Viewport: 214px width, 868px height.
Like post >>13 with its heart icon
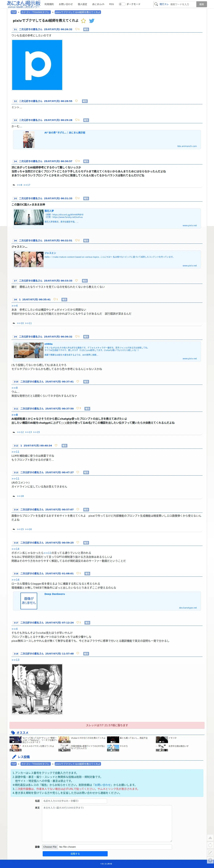(x=77, y=472)
